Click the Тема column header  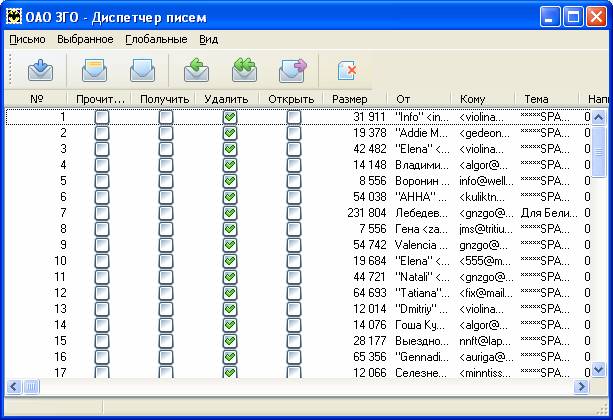pyautogui.click(x=537, y=99)
